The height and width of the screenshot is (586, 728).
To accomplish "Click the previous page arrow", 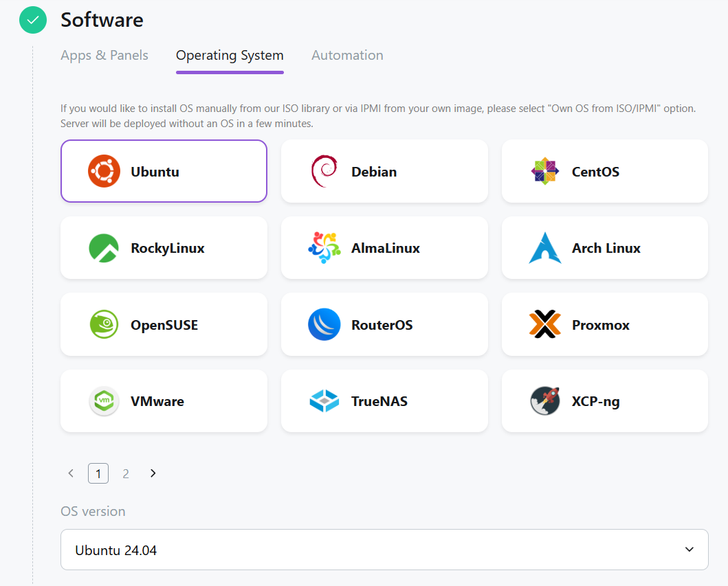I will (71, 473).
